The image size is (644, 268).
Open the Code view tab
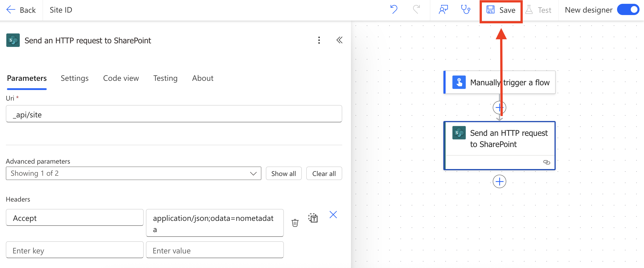coord(121,78)
